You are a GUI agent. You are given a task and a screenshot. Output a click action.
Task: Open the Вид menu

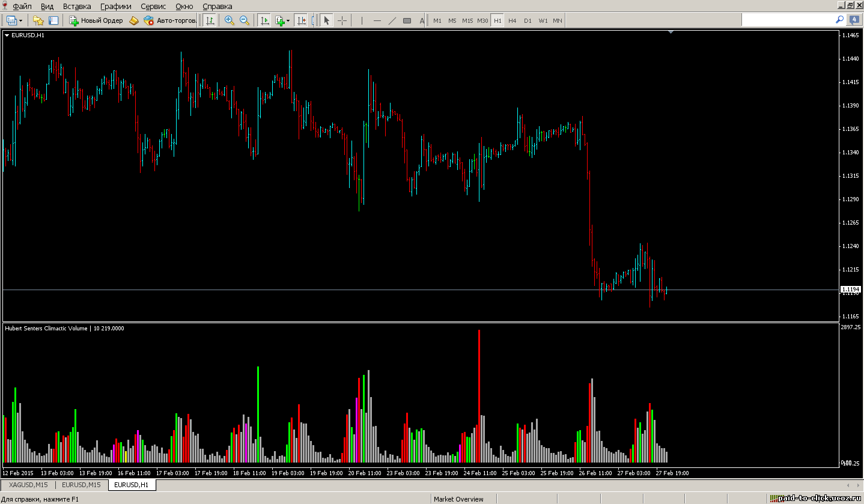click(47, 6)
